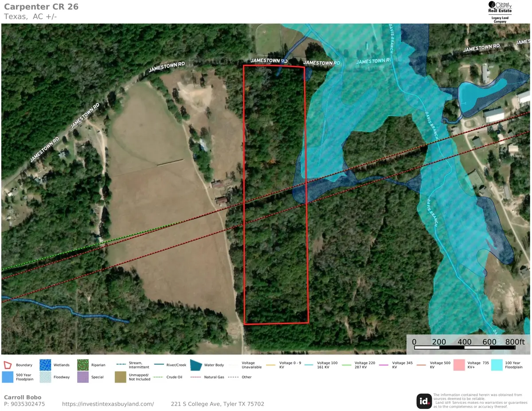This screenshot has height=411, width=532.
Task: Click the Voltage 735 KV+ pink swatch
Action: click(459, 365)
